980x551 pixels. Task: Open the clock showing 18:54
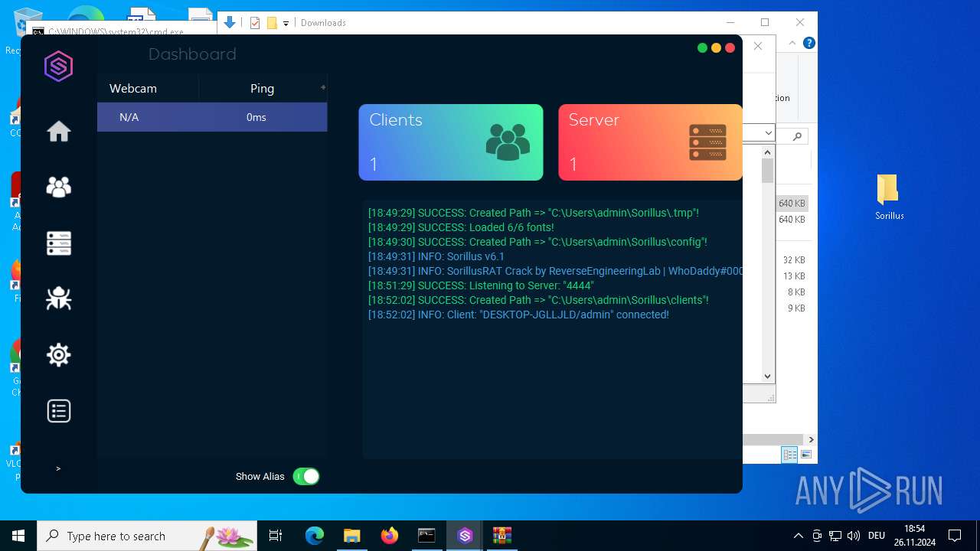coord(914,536)
